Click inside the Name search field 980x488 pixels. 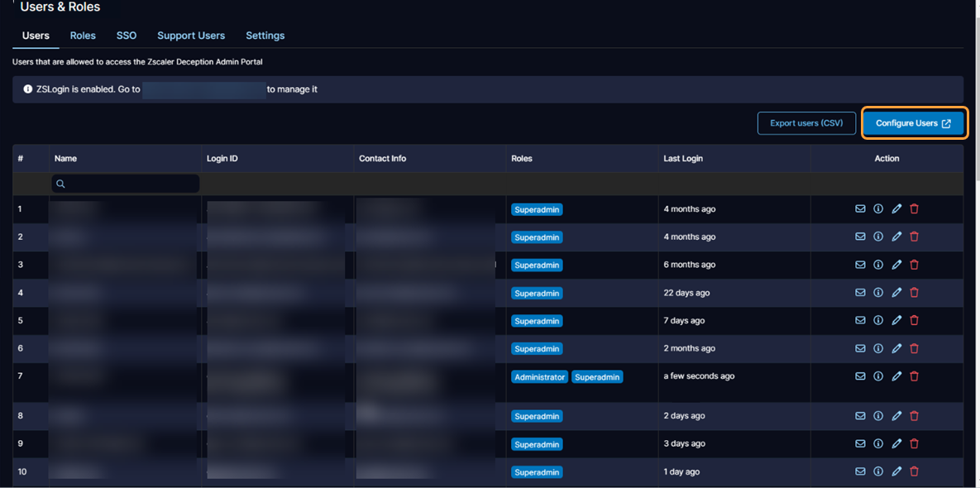pos(124,183)
